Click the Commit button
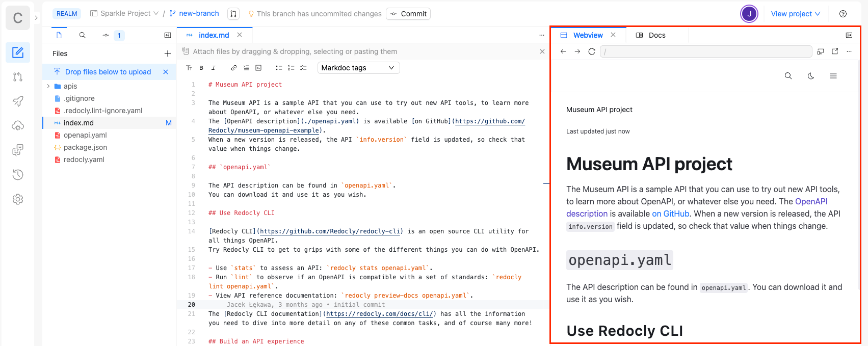Image resolution: width=868 pixels, height=346 pixels. (x=408, y=14)
